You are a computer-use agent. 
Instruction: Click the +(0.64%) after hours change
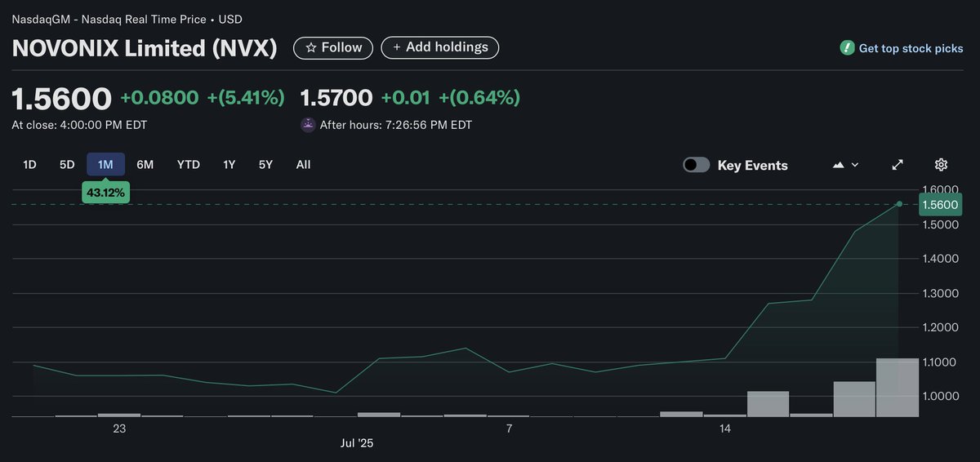(479, 98)
